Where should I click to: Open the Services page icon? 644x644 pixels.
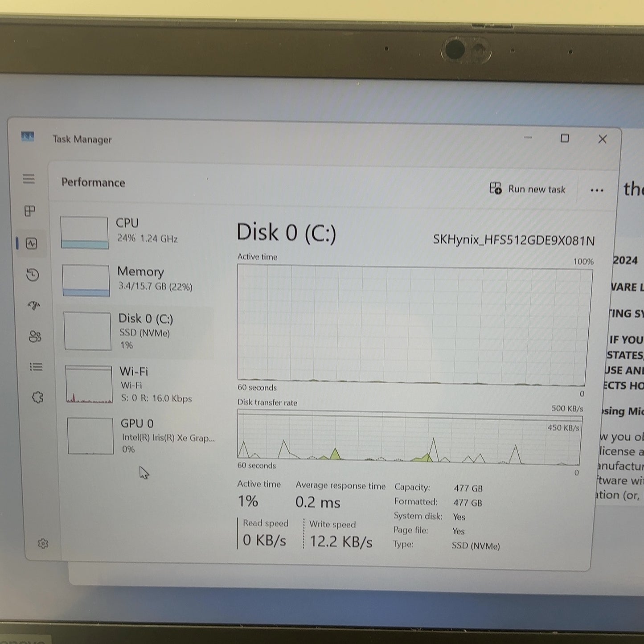tap(38, 397)
